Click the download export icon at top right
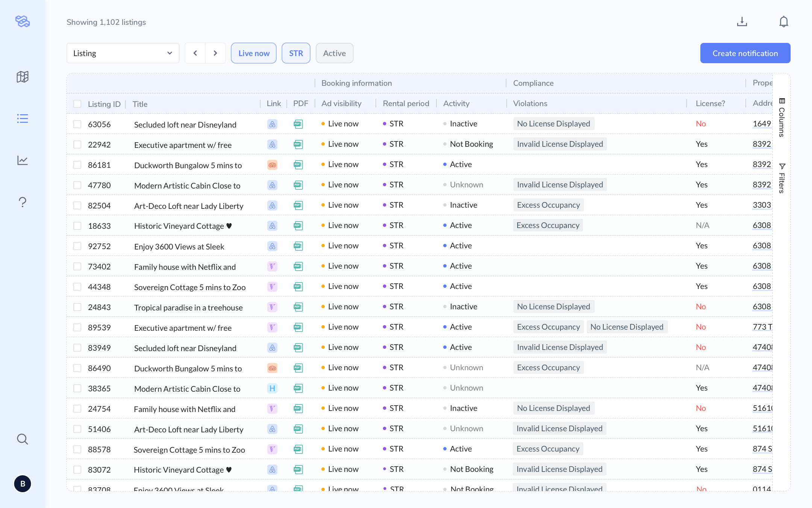This screenshot has height=508, width=812. click(x=742, y=21)
